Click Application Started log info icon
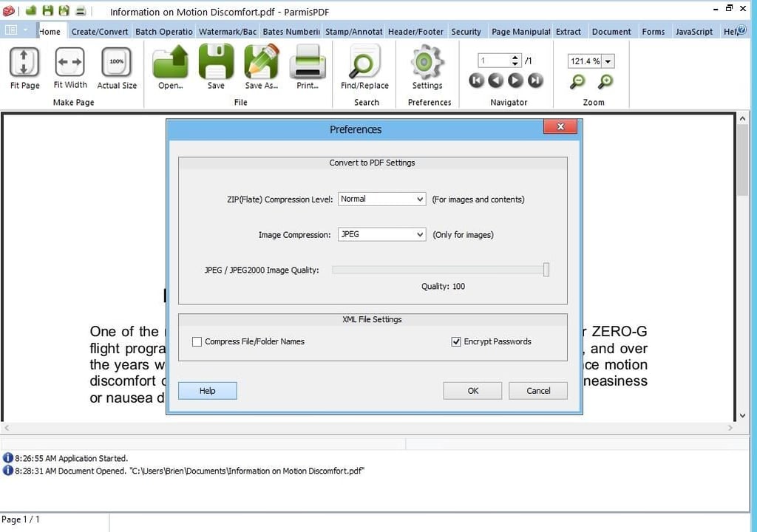The height and width of the screenshot is (532, 757). pyautogui.click(x=7, y=457)
